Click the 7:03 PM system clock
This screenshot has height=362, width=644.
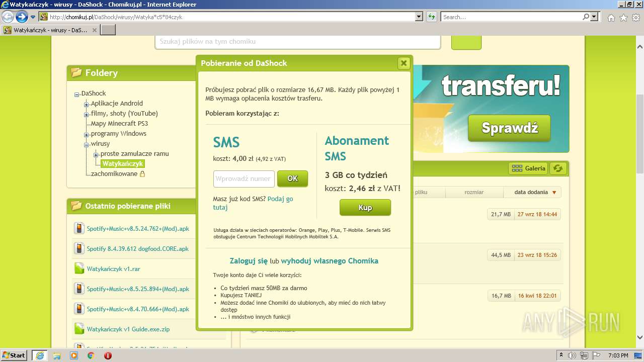pyautogui.click(x=618, y=355)
